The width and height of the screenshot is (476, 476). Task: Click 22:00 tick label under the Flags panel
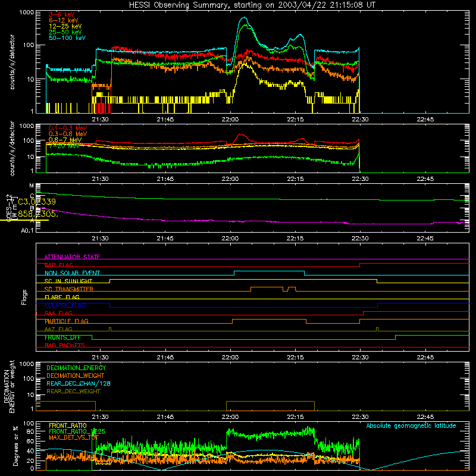click(230, 358)
